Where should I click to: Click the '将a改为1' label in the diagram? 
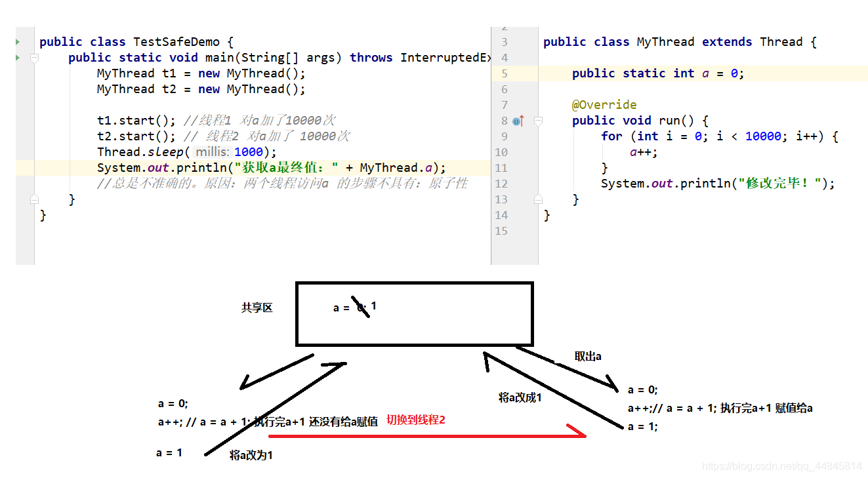(251, 455)
